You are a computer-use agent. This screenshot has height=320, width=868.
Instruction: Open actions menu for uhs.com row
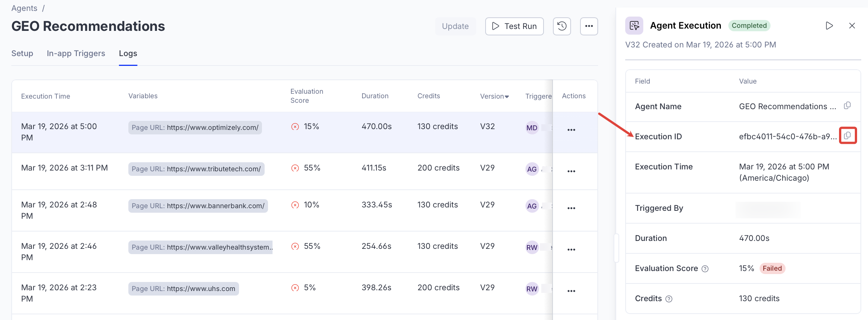point(571,291)
